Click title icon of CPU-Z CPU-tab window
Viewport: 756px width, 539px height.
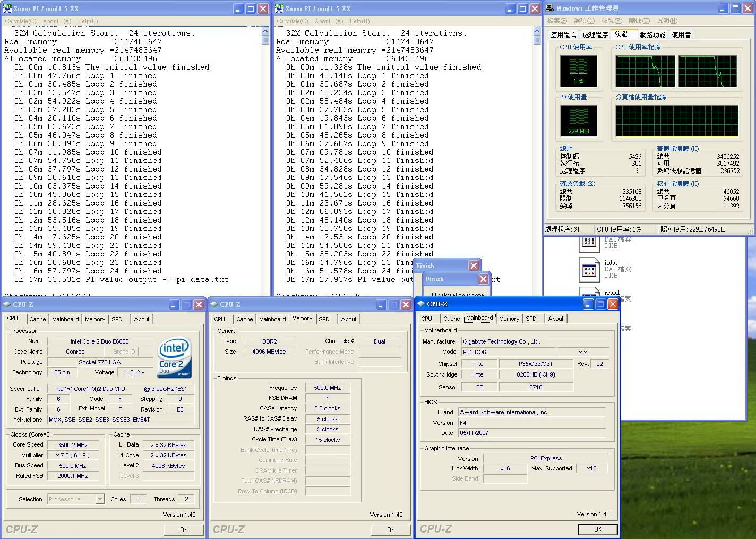[x=7, y=304]
